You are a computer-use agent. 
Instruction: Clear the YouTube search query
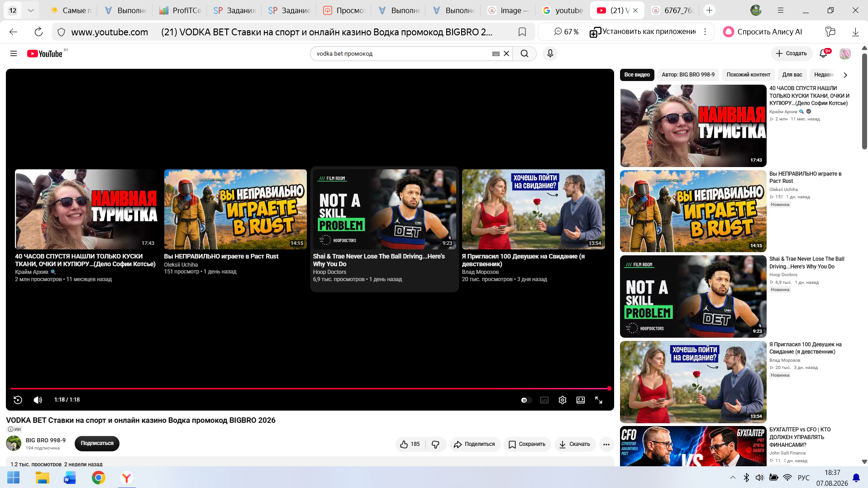click(x=506, y=53)
